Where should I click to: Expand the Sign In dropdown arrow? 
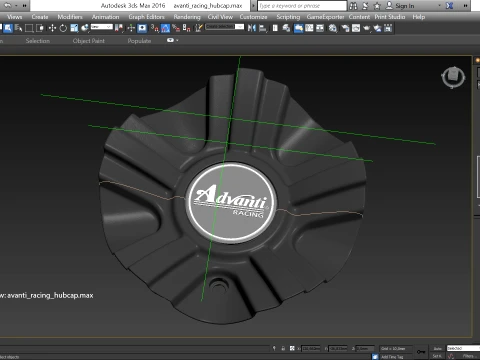tap(439, 6)
